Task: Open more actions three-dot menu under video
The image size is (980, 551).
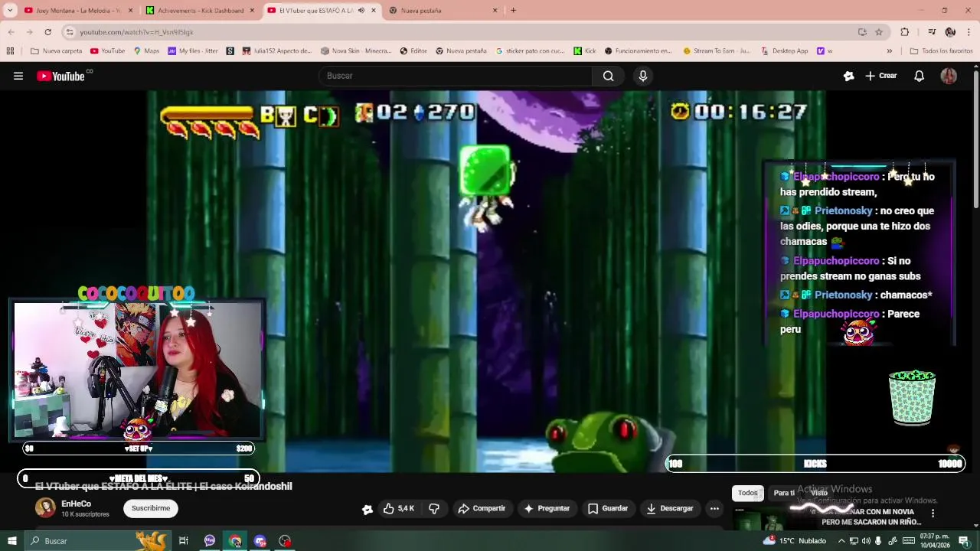Action: [714, 508]
